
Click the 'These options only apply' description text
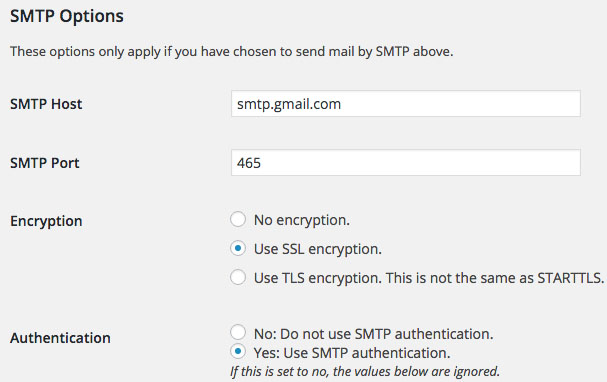231,51
